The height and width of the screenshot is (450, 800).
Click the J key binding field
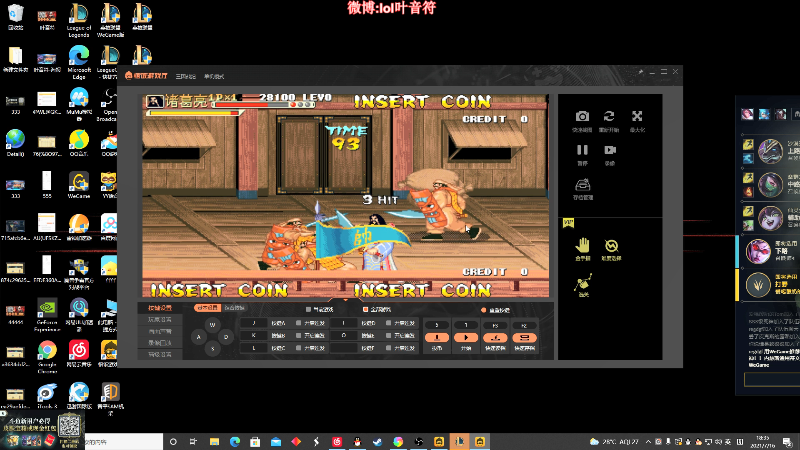pyautogui.click(x=254, y=323)
